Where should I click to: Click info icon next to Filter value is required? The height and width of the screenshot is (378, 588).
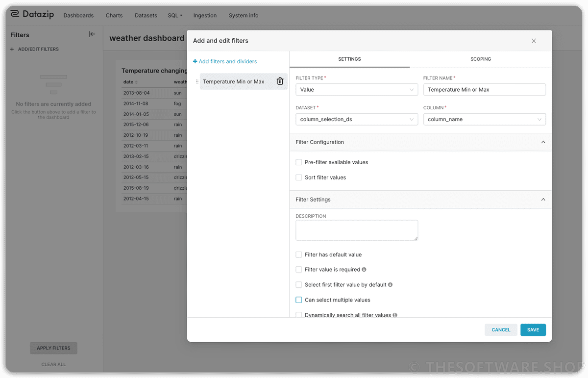coord(364,270)
